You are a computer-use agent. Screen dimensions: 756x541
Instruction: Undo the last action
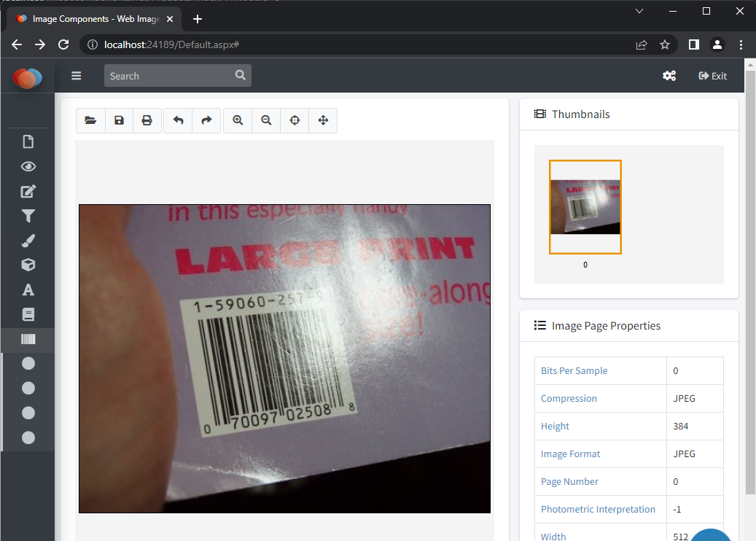pyautogui.click(x=179, y=120)
